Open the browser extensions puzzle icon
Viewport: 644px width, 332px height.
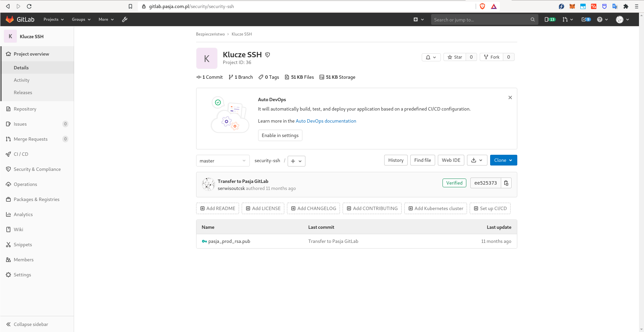coord(626,6)
